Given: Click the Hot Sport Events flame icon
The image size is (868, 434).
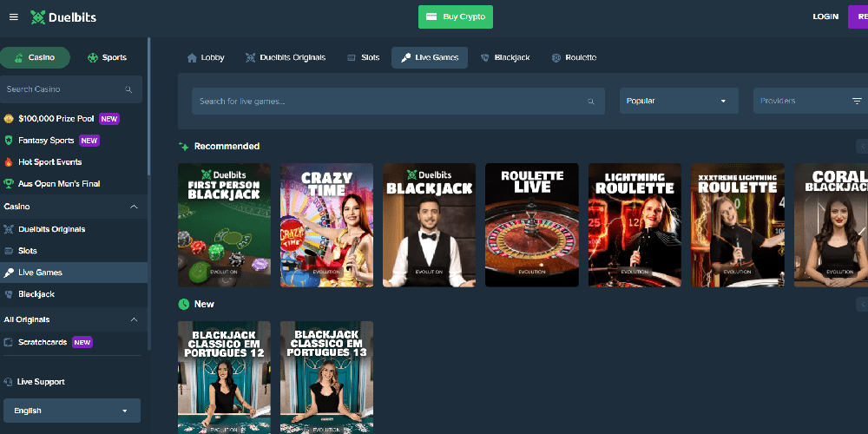Looking at the screenshot, I should click(9, 162).
